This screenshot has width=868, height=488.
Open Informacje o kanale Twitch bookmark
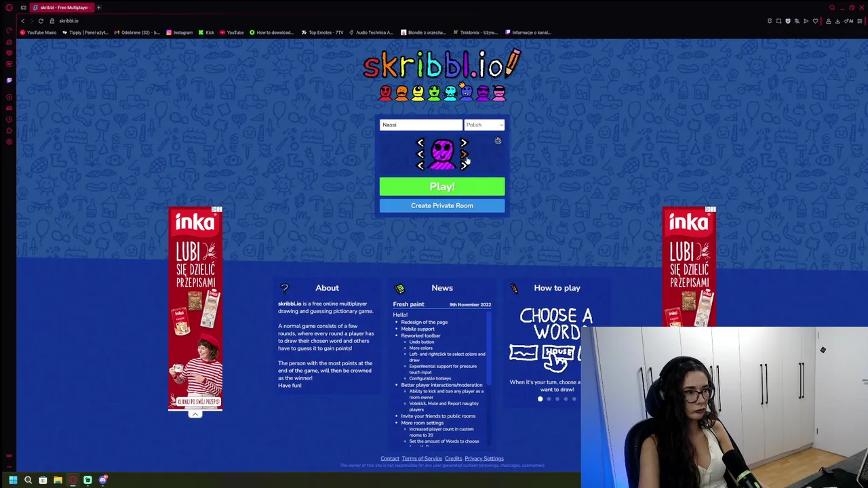(x=528, y=33)
